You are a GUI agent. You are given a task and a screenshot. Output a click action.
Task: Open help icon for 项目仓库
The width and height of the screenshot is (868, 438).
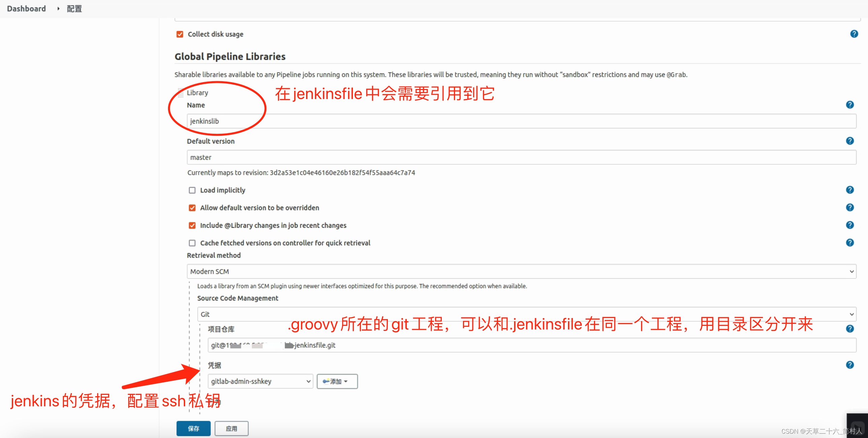(850, 328)
